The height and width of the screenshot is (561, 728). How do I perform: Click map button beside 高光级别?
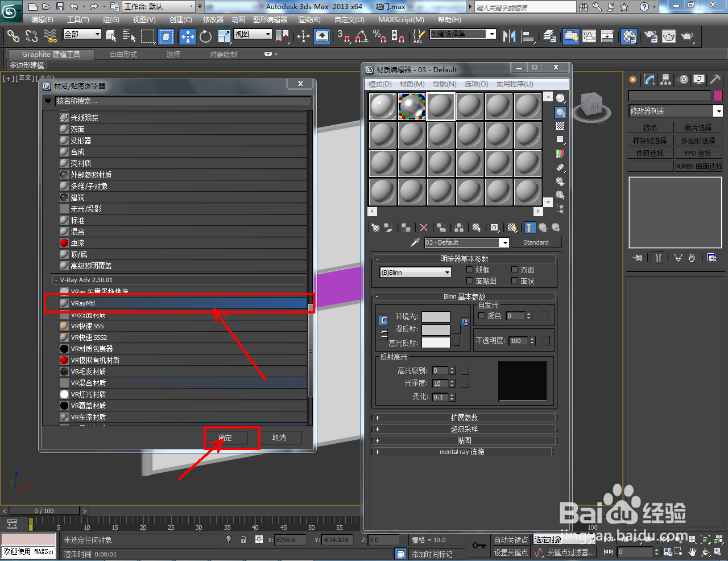[465, 370]
